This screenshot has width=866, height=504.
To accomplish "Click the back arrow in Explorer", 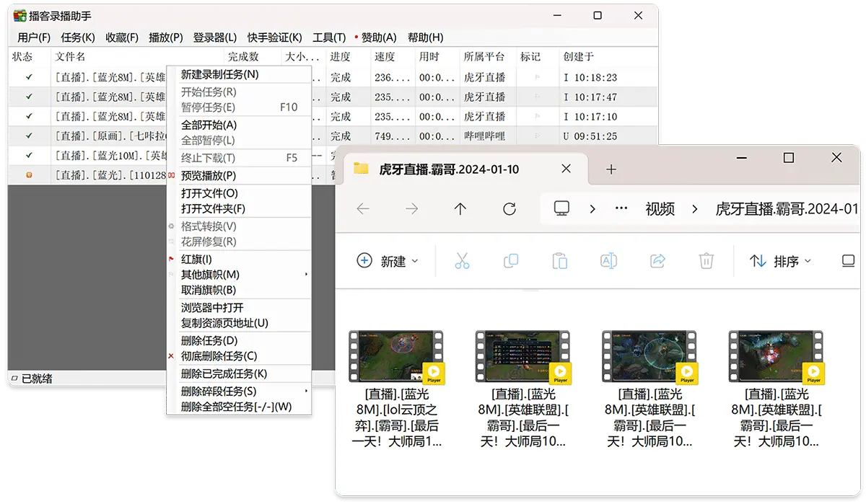I will pos(363,209).
